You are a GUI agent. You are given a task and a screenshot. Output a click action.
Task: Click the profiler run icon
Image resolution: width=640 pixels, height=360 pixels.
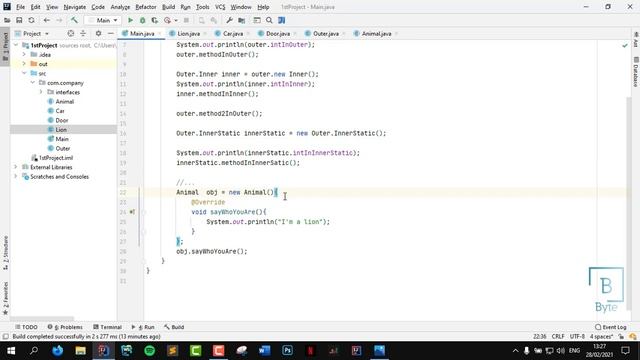(x=167, y=20)
